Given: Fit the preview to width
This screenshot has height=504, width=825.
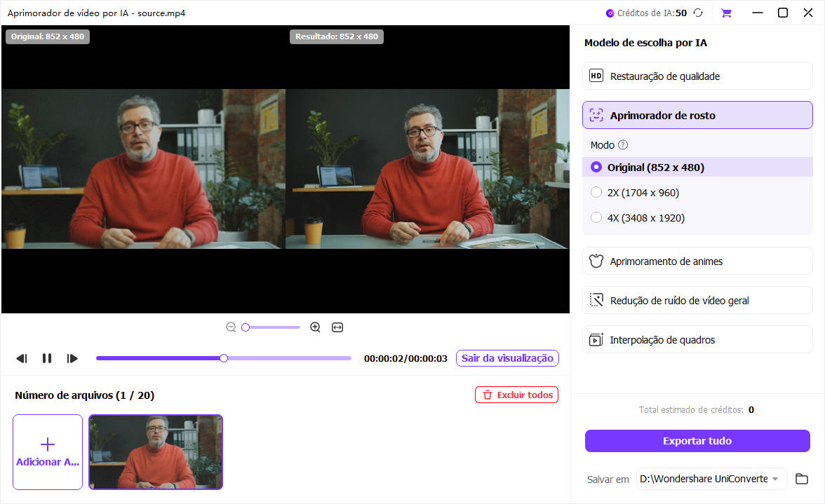Looking at the screenshot, I should tap(337, 327).
